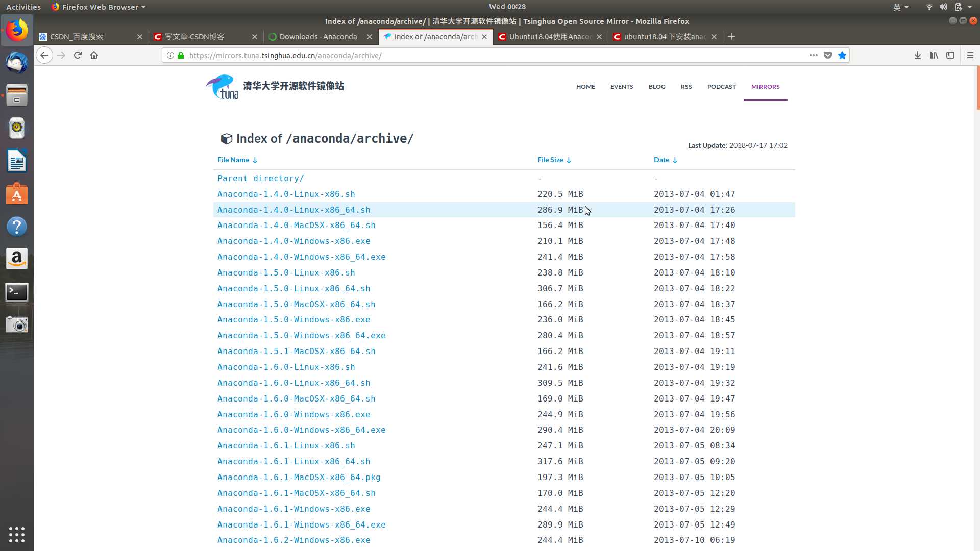Open the Firefox home page icon
980x551 pixels.
94,55
